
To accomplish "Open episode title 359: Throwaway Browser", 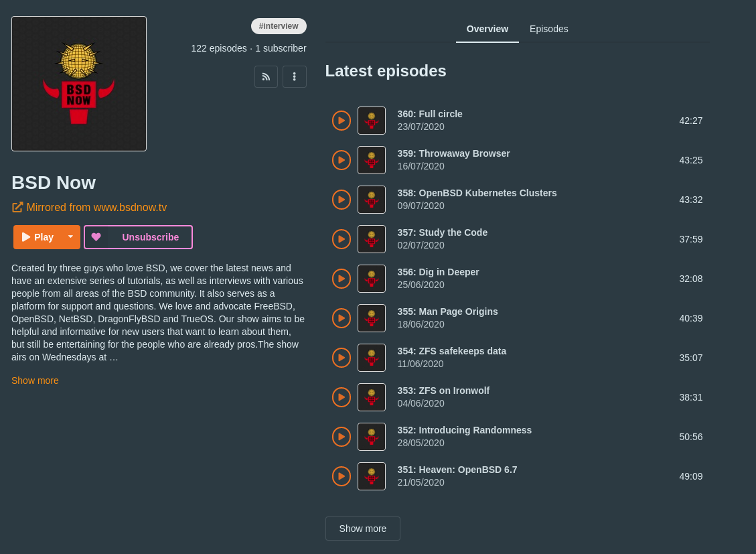I will point(454,153).
